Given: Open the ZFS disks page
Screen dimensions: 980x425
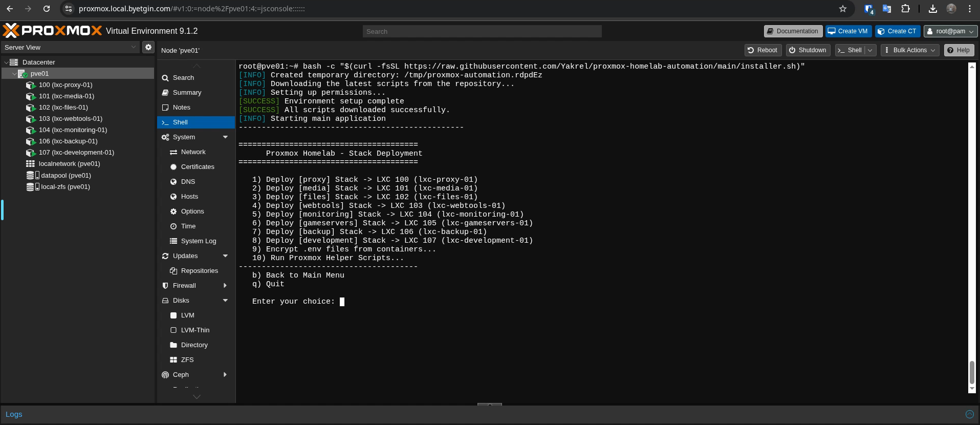Looking at the screenshot, I should coord(187,360).
